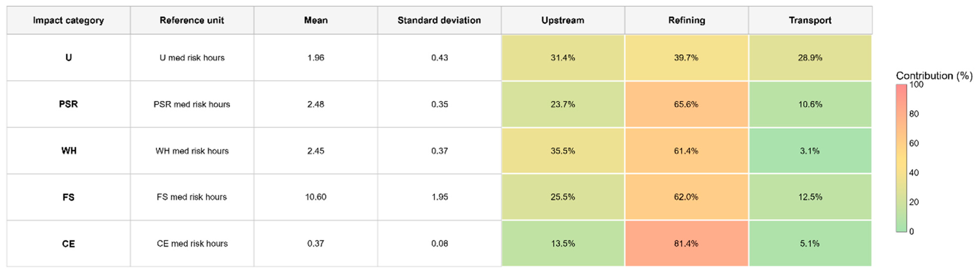The image size is (980, 274).
Task: Click the Mean column header
Action: click(316, 20)
